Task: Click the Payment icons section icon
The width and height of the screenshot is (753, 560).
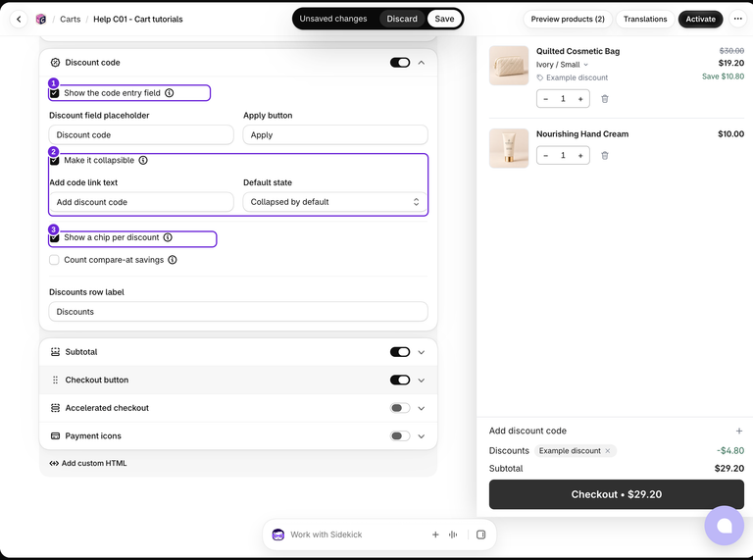Action: [x=55, y=436]
